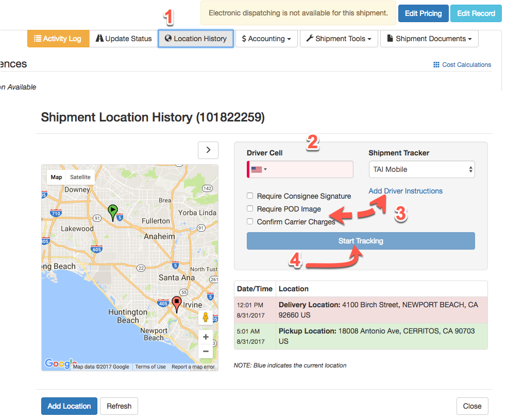
Task: Open the Shipment Tracker dropdown showing TAI Mobile
Action: click(421, 169)
